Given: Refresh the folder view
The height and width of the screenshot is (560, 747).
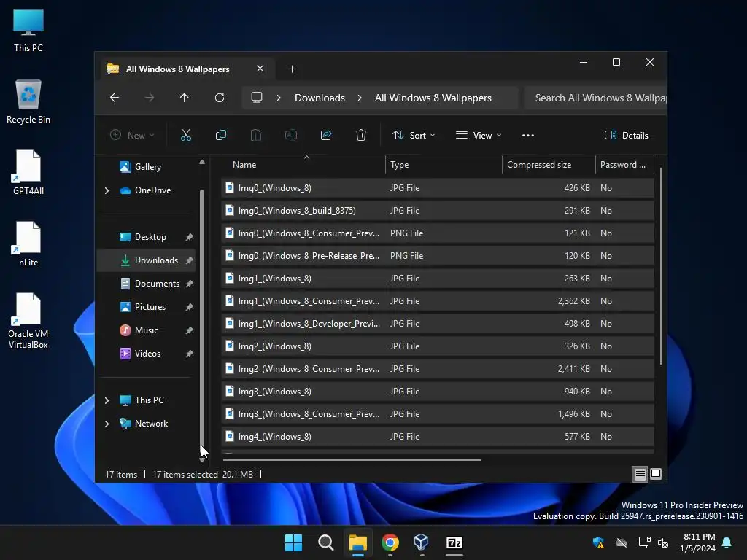Looking at the screenshot, I should pyautogui.click(x=219, y=98).
